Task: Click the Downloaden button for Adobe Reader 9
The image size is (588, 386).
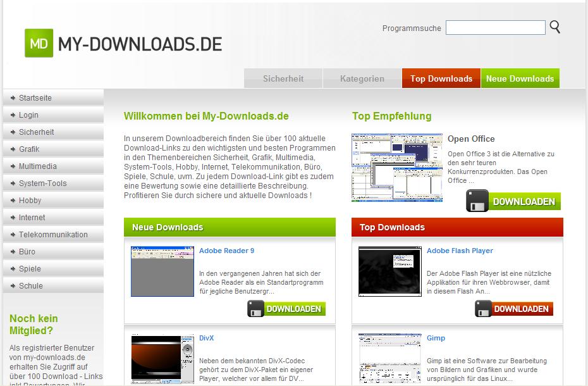Action: [286, 309]
